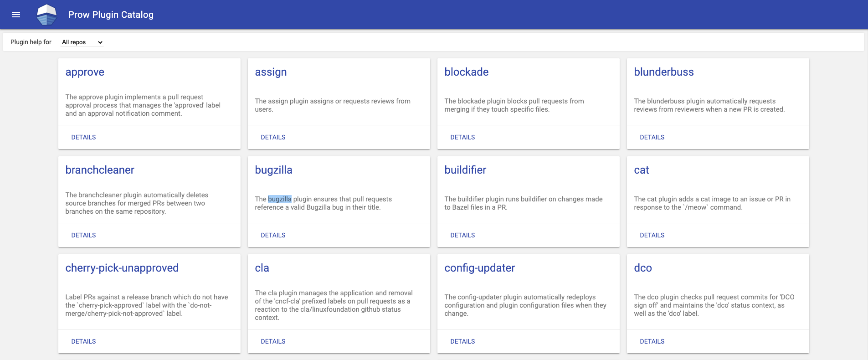Open DETAILS for the blockade plugin

pos(462,137)
